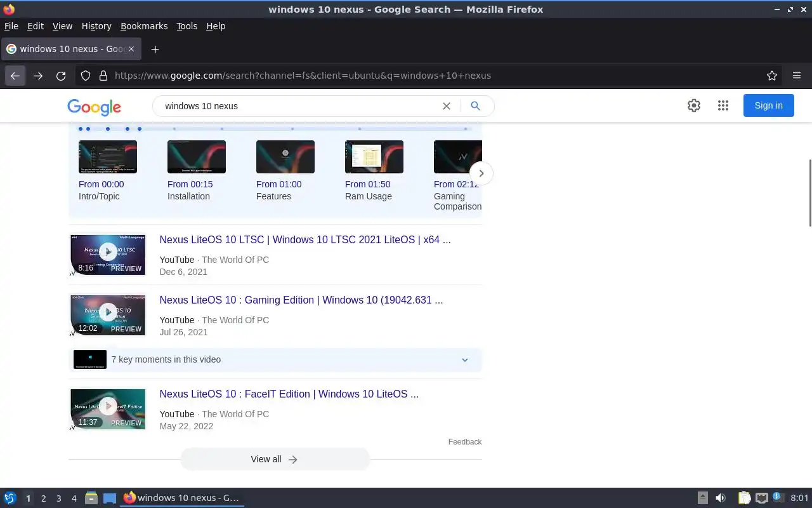Click the Firefox icon in the title bar
The height and width of the screenshot is (508, 812).
(x=8, y=9)
